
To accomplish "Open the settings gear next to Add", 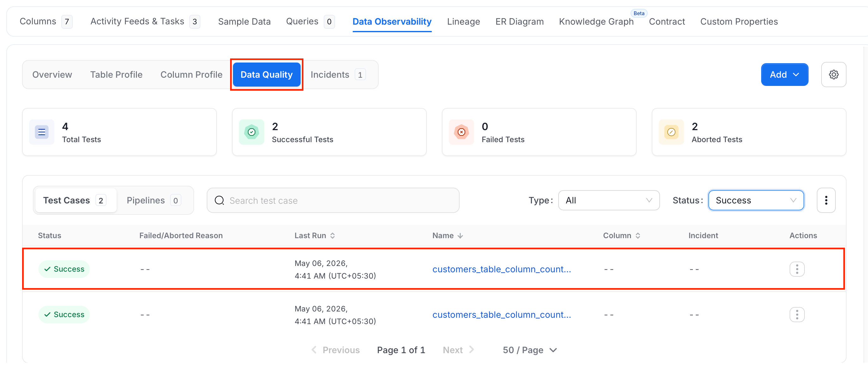I will coord(833,75).
